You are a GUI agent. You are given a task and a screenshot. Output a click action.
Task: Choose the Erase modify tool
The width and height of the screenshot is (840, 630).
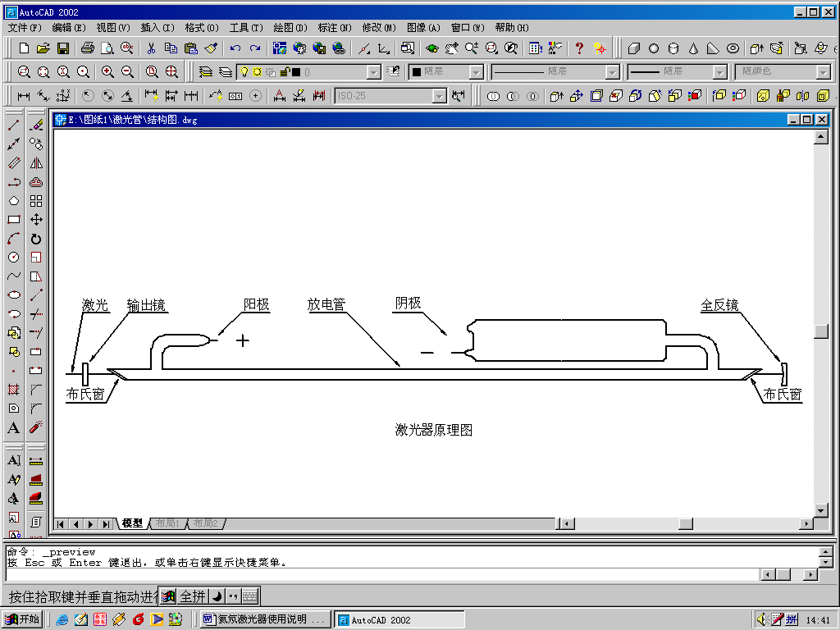pos(36,126)
